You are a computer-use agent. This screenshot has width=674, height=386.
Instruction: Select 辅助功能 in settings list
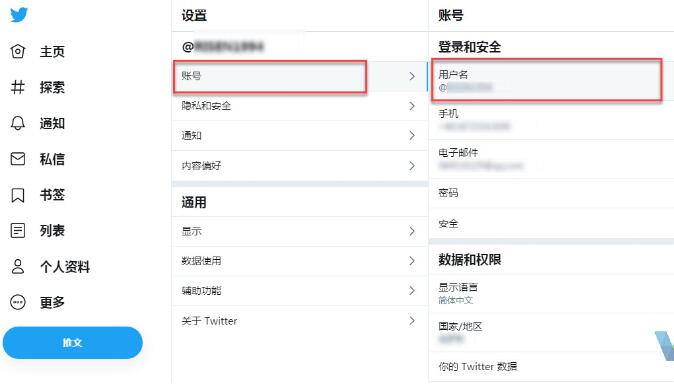tap(300, 291)
